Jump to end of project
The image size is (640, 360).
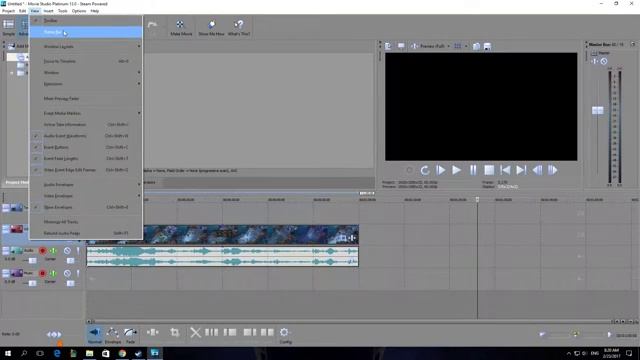click(521, 170)
